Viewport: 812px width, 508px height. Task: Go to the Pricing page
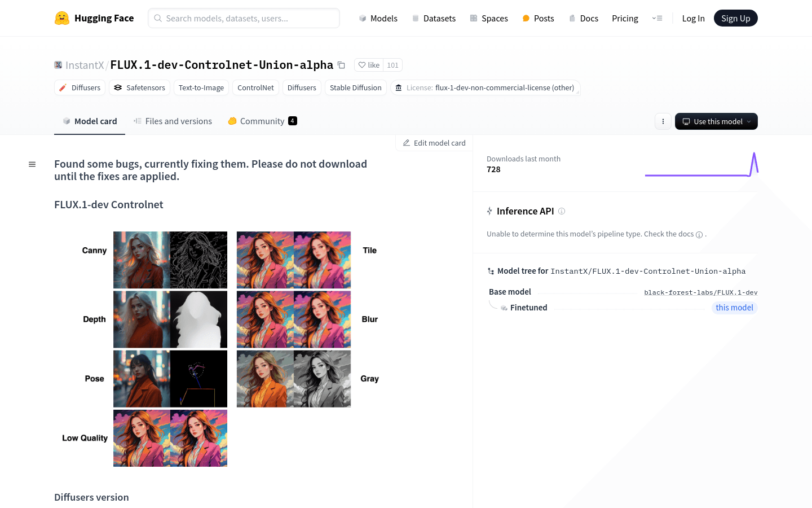pos(625,18)
